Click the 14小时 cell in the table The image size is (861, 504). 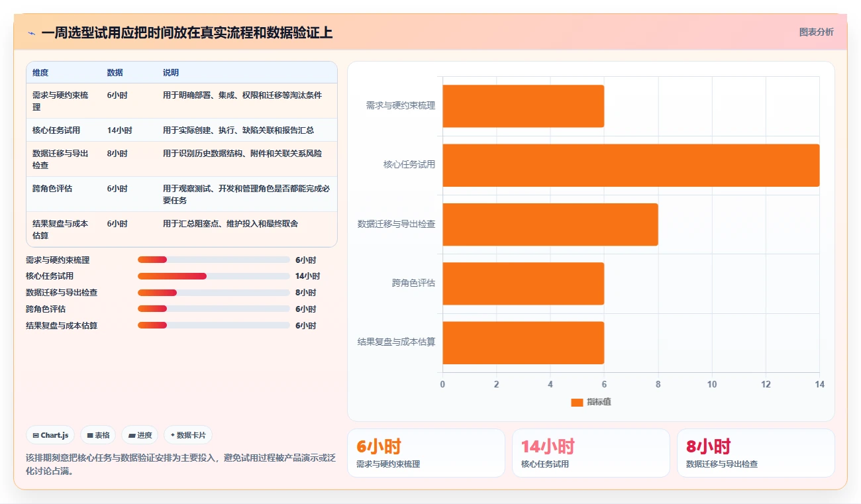[x=119, y=130]
